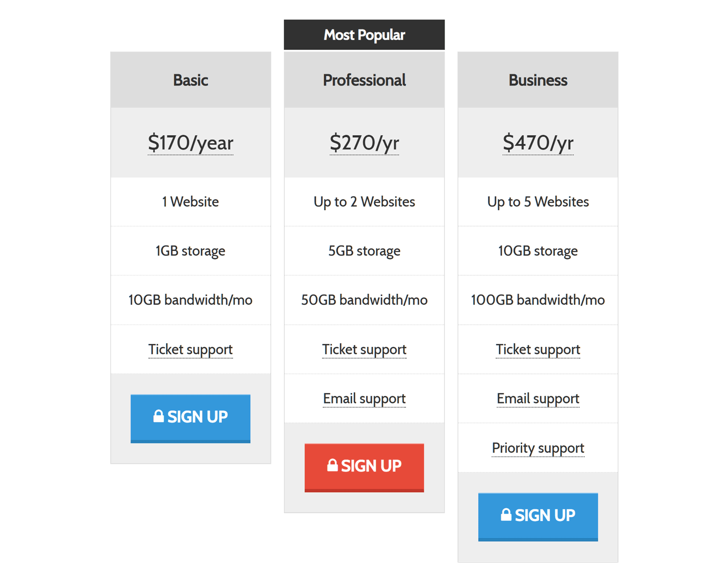Image resolution: width=728 pixels, height=584 pixels.
Task: Click Ticket support in the Professional plan
Action: click(x=364, y=350)
